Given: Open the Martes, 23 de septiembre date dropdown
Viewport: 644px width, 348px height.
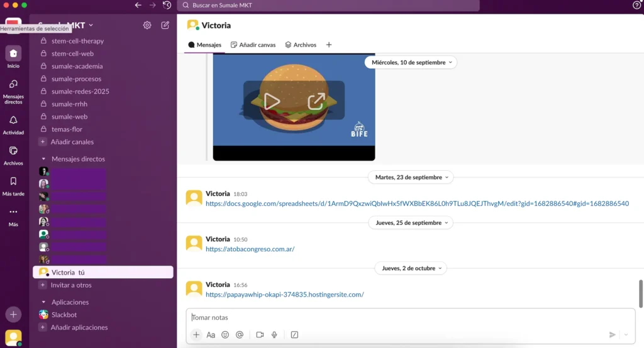Looking at the screenshot, I should point(411,177).
